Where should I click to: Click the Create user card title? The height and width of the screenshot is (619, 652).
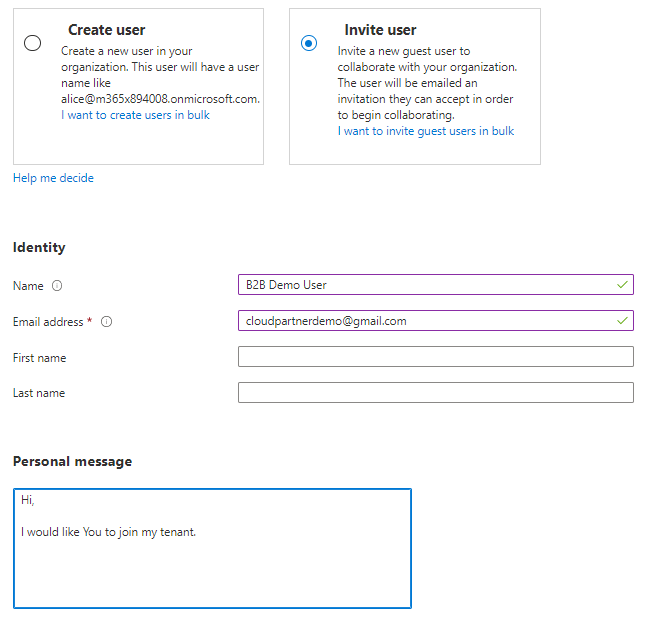(x=106, y=30)
